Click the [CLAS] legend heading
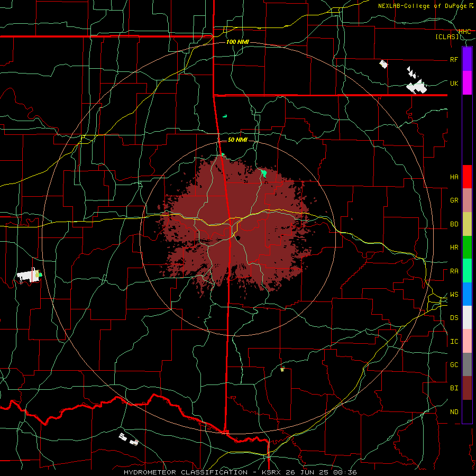Image resolution: width=476 pixels, height=476 pixels. pos(447,37)
